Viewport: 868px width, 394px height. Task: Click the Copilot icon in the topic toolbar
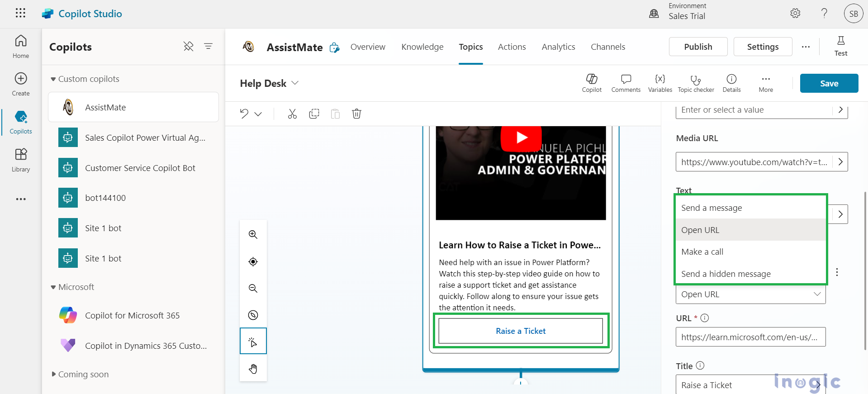coord(592,83)
